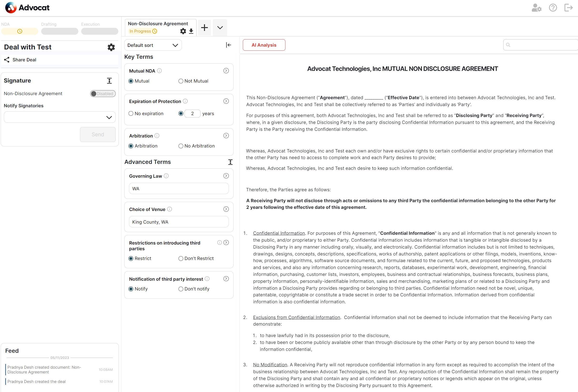
Task: Select the years expiration radio option
Action: [x=181, y=114]
